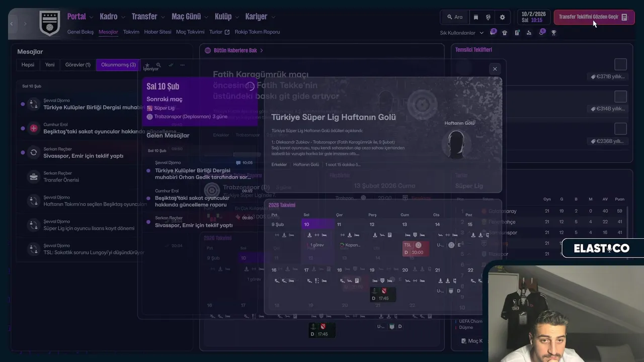Screen dimensions: 644x362
Task: Tick checkbox for the €371B offer
Action: click(620, 64)
